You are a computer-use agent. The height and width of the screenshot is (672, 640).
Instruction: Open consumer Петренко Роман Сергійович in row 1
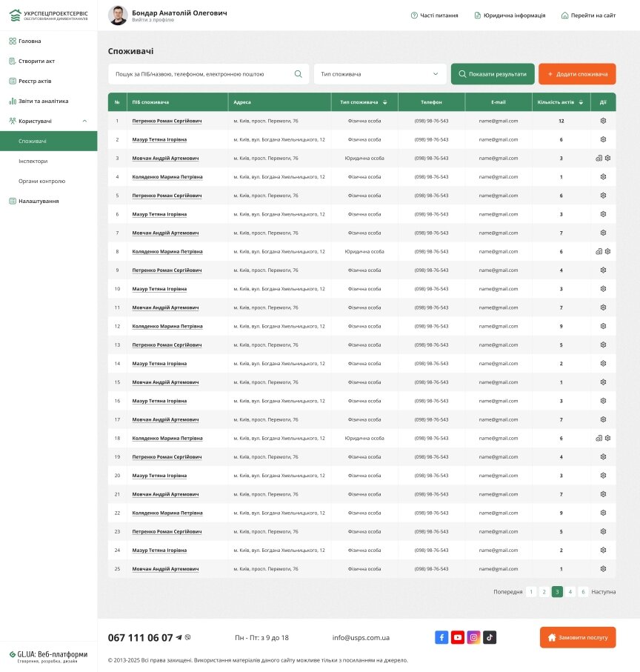[x=167, y=121]
